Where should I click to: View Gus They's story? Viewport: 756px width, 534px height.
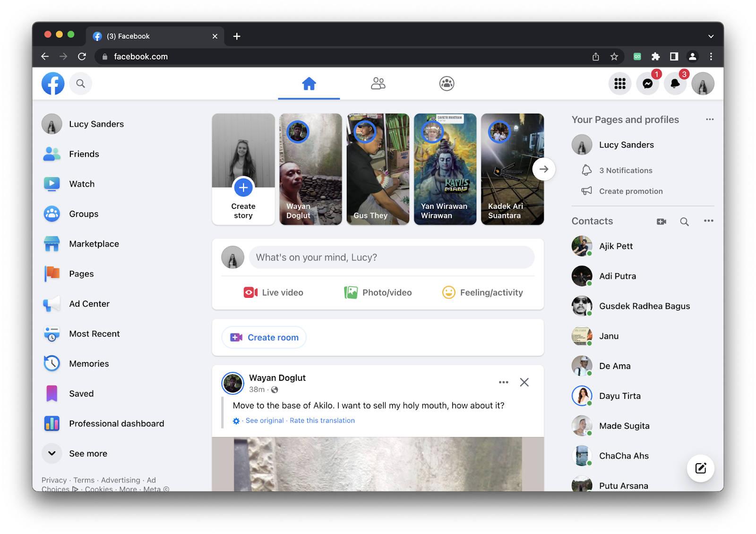(378, 169)
